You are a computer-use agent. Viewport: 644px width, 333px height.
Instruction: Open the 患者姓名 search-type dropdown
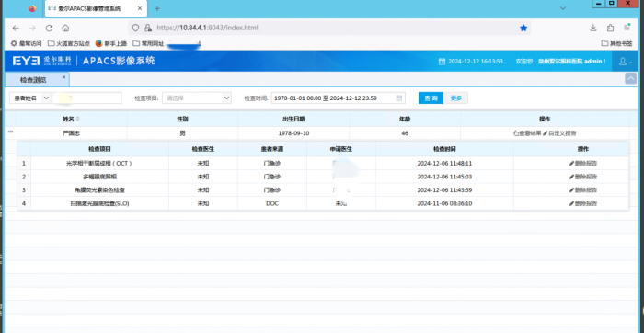coord(30,98)
